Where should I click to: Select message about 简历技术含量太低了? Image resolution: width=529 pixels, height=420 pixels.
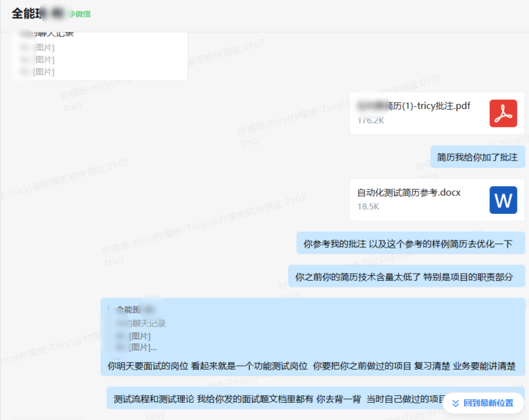click(406, 277)
